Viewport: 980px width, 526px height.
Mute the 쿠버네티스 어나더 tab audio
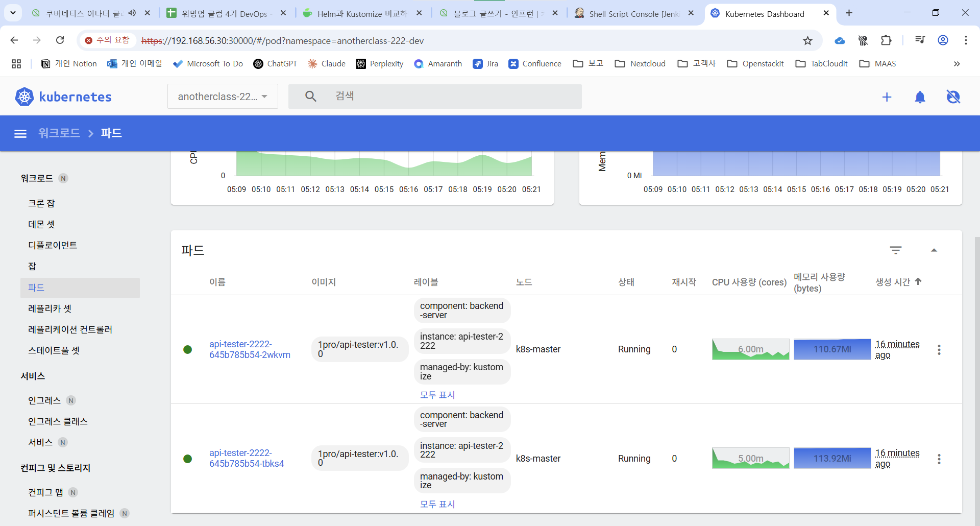132,13
